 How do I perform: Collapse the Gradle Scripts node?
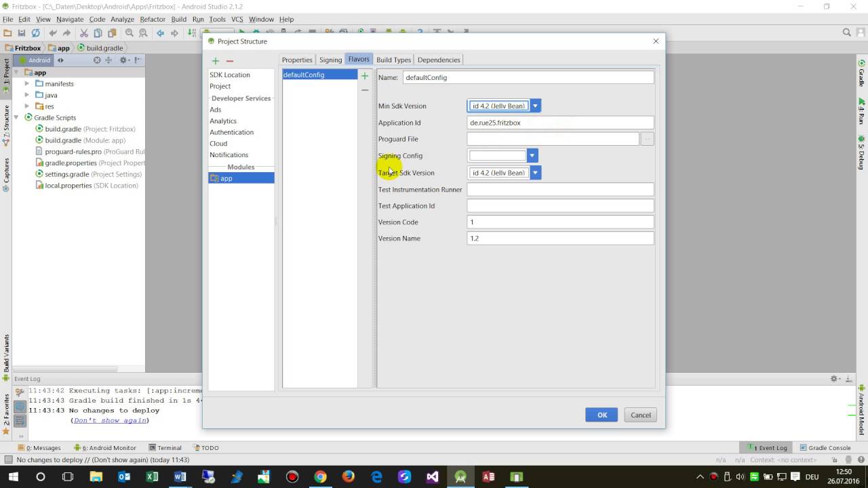(16, 118)
